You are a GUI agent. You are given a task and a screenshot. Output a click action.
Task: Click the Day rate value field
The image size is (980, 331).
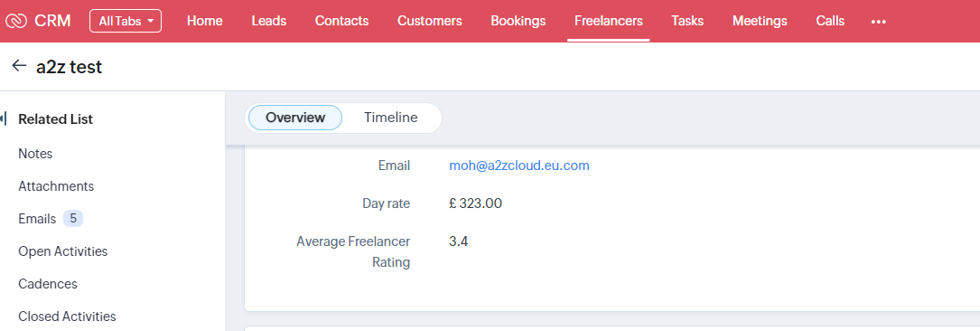(x=475, y=203)
